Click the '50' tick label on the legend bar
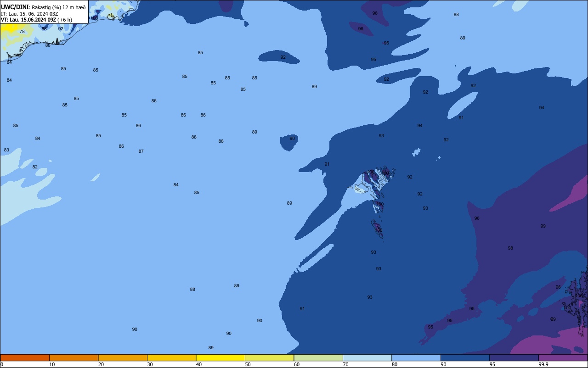The image size is (588, 368). click(248, 364)
